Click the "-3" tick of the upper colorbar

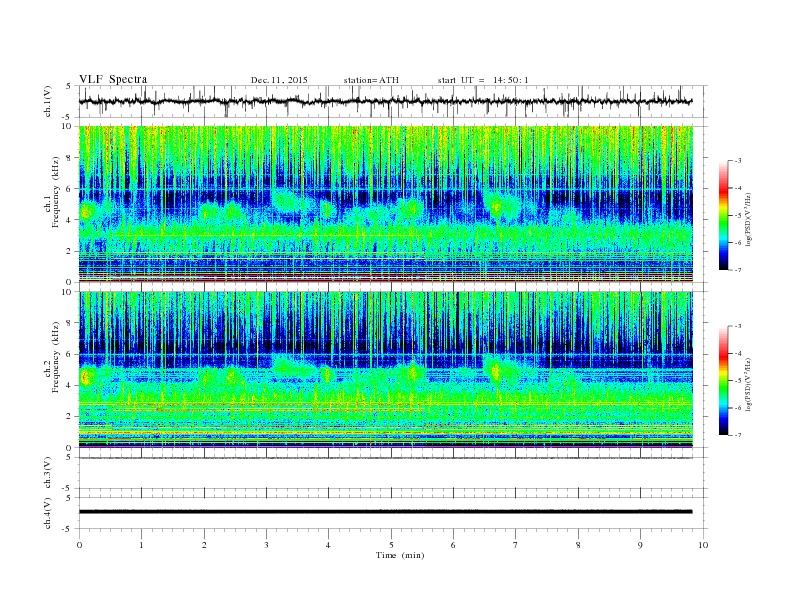click(x=737, y=161)
